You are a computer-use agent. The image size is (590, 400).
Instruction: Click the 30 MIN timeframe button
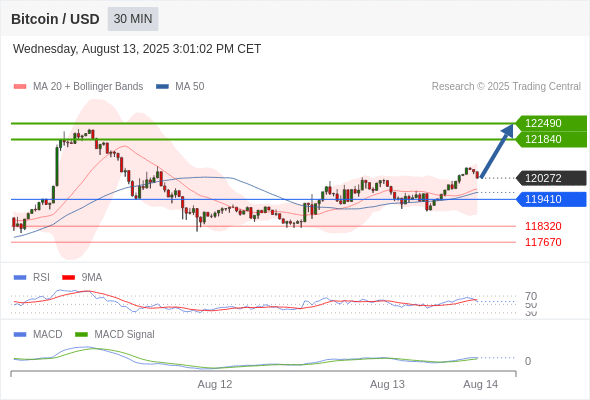coord(133,19)
